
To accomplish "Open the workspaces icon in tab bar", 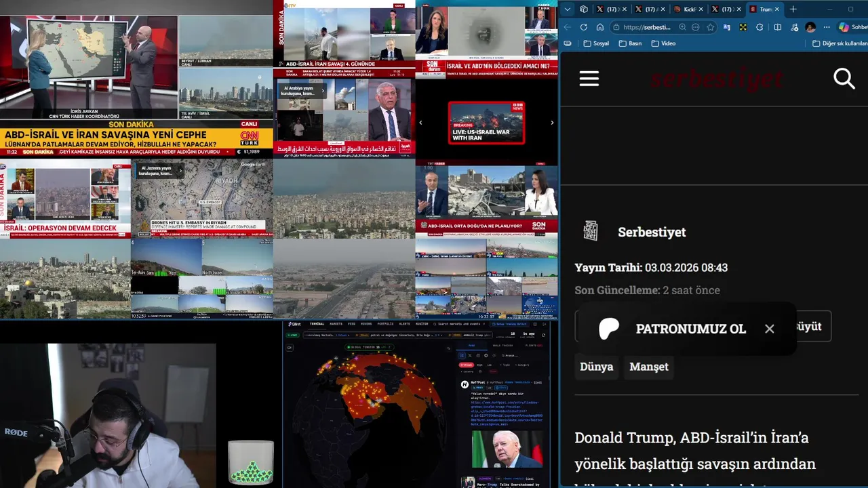I will coord(584,9).
